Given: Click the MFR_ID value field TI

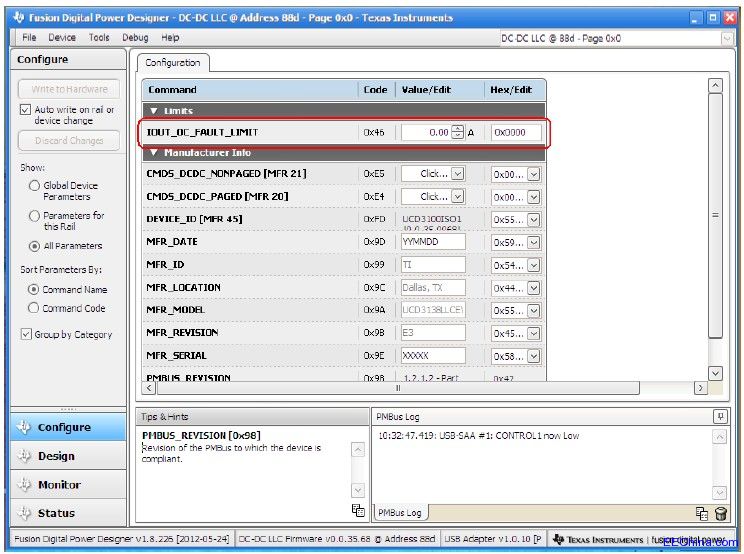Looking at the screenshot, I should coord(433,265).
